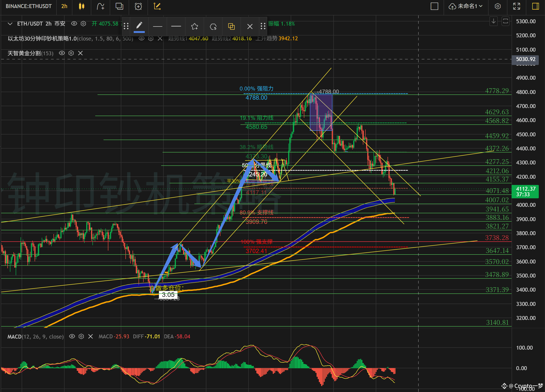The width and height of the screenshot is (545, 392).
Task: Grab the drawing toolbar left drag handle
Action: 126,26
